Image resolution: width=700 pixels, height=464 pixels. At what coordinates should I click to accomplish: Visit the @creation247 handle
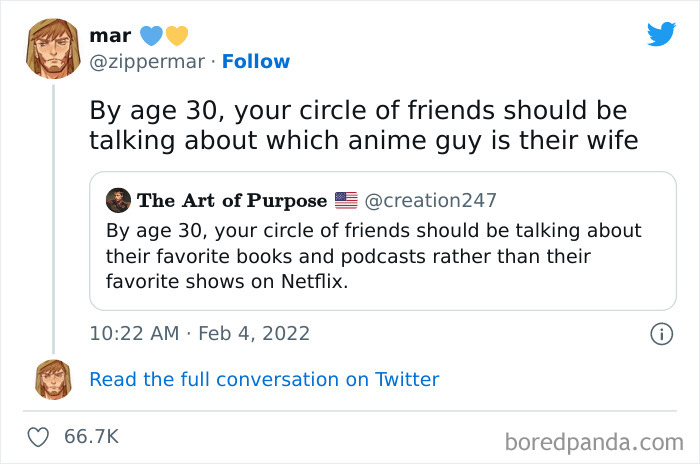pyautogui.click(x=431, y=200)
